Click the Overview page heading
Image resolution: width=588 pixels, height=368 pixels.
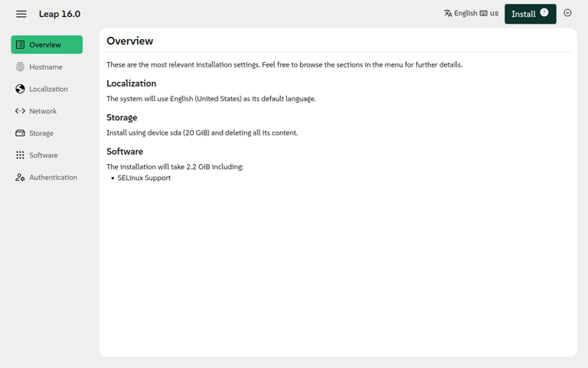(129, 41)
